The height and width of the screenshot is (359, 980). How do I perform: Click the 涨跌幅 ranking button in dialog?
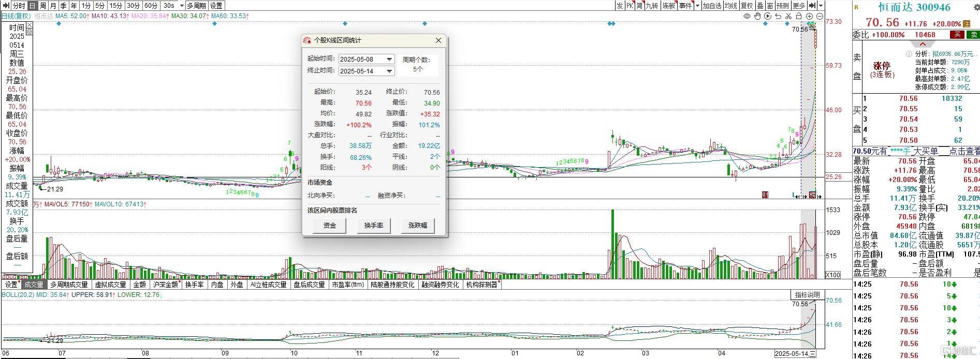pos(418,226)
